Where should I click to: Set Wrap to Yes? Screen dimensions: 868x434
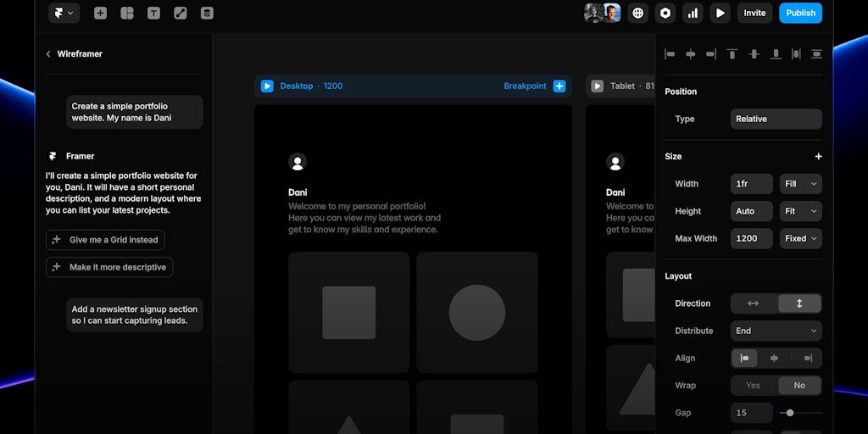pyautogui.click(x=754, y=386)
